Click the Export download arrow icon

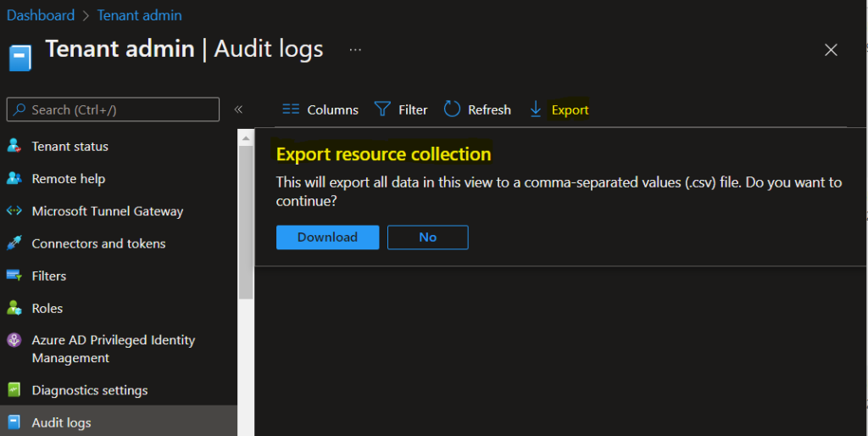pyautogui.click(x=536, y=109)
